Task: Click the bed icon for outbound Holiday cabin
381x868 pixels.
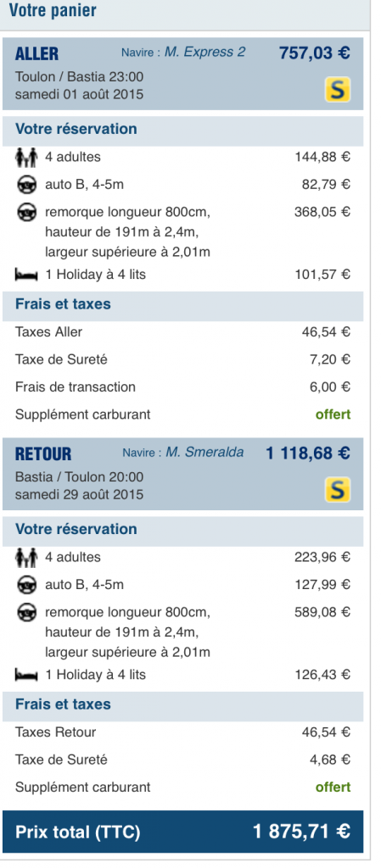Action: click(x=26, y=275)
